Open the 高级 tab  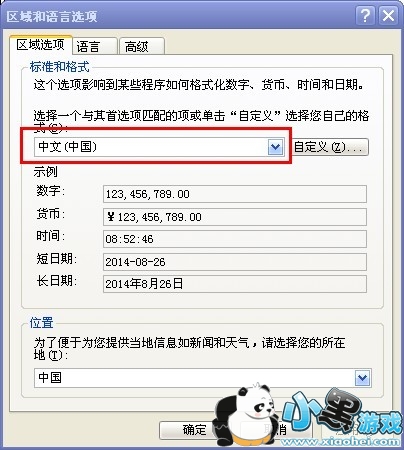click(142, 46)
